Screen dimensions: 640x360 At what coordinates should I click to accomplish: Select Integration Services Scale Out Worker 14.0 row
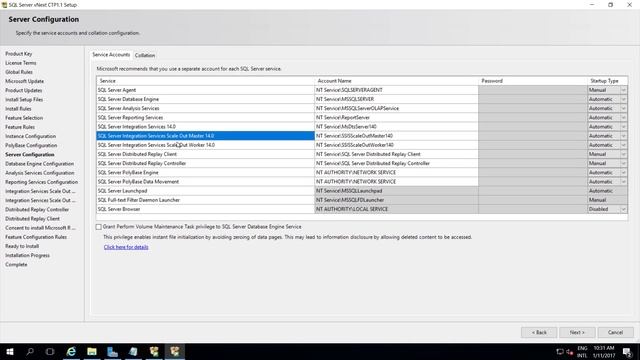[x=205, y=145]
